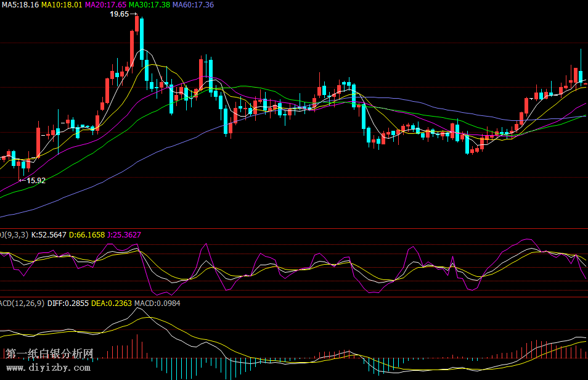Screen dimensions: 588x380
Task: Click the red divider line above the KDJ panel
Action: coord(294,228)
